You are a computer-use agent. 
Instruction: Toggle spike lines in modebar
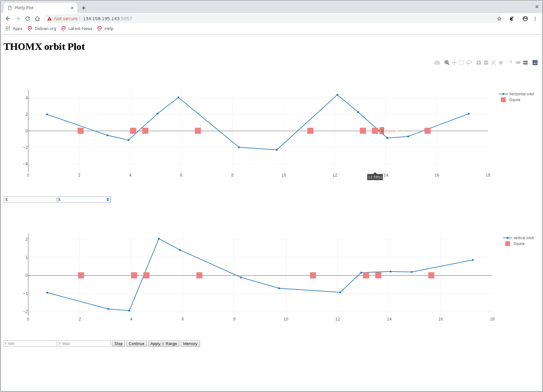510,63
